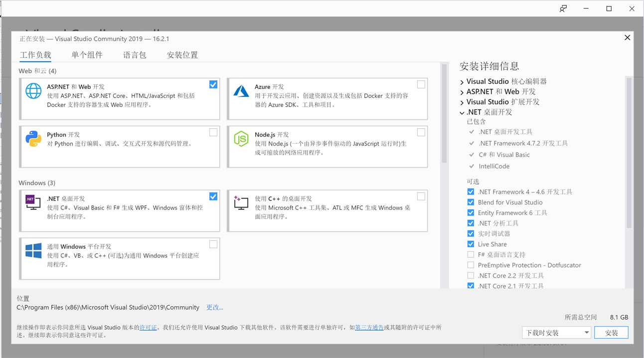Viewport: 644px width, 358px height.
Task: Click the Windows (3) section heading
Action: pos(37,183)
